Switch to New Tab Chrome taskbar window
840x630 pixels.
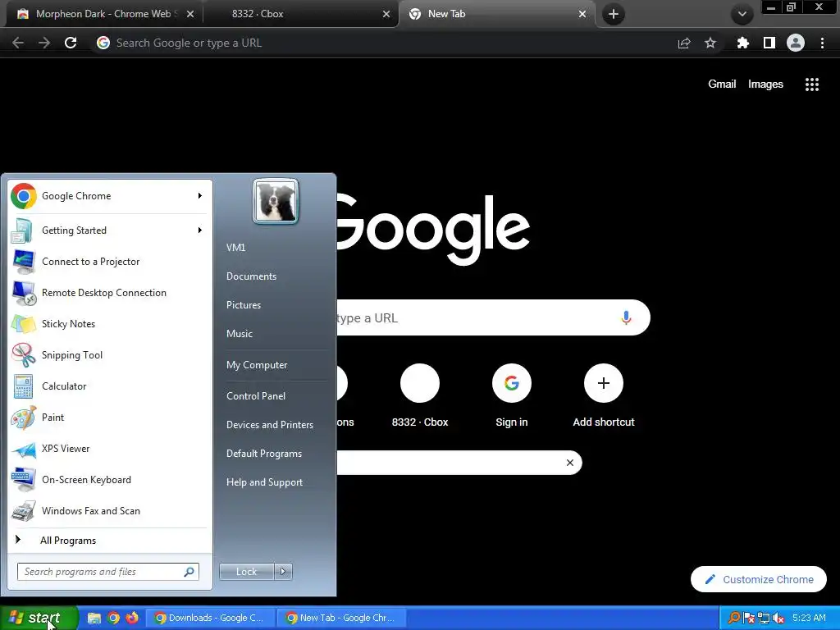point(344,618)
